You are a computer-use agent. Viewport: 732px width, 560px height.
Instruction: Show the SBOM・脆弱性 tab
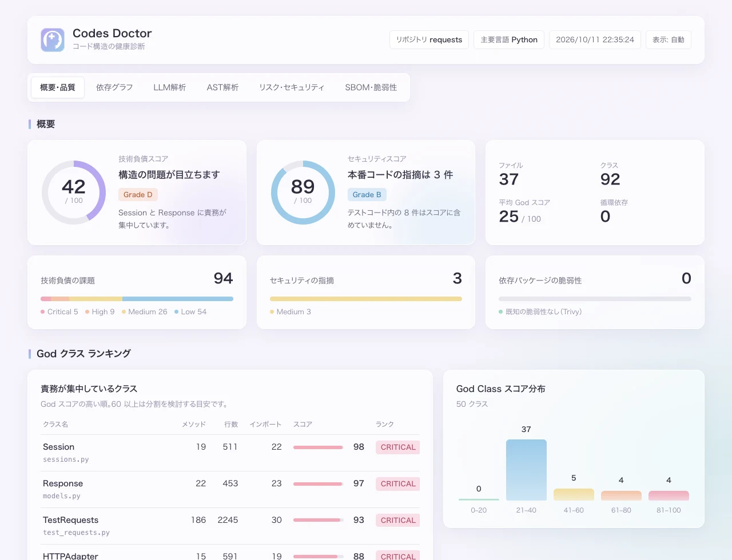click(371, 87)
